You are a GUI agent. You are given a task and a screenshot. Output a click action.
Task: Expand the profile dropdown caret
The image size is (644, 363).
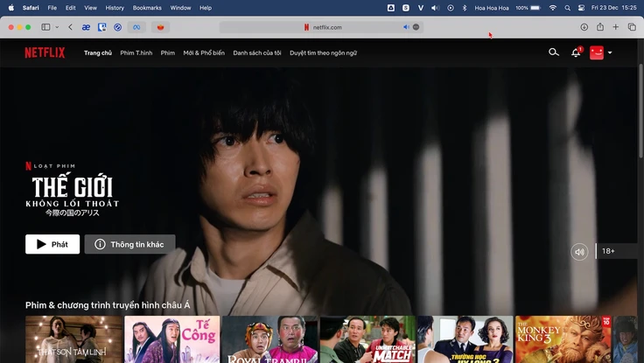[x=610, y=52]
